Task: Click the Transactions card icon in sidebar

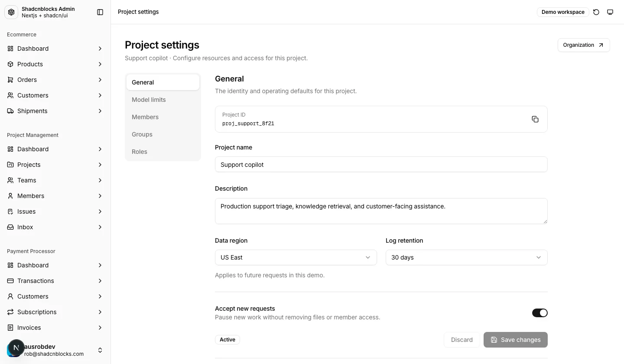Action: click(10, 281)
